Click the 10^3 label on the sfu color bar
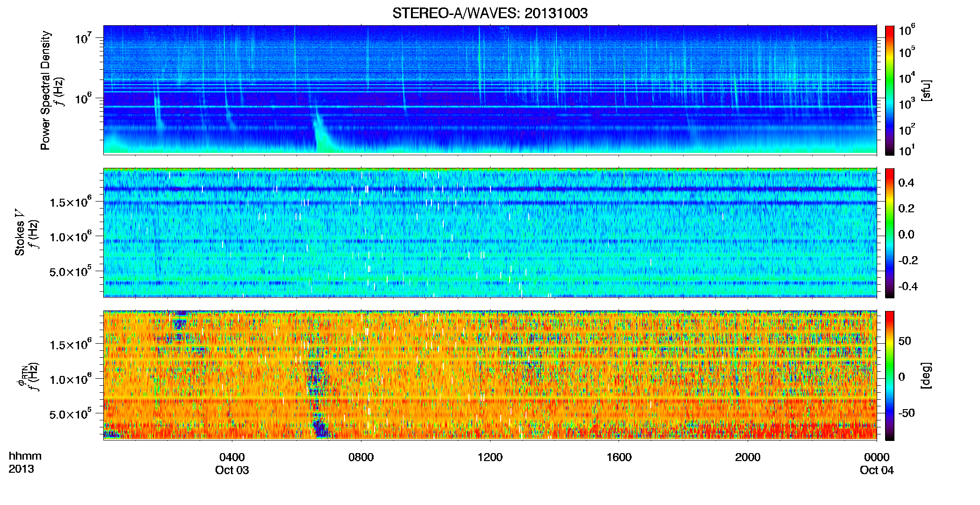Screen dimensions: 980x505 tap(907, 103)
